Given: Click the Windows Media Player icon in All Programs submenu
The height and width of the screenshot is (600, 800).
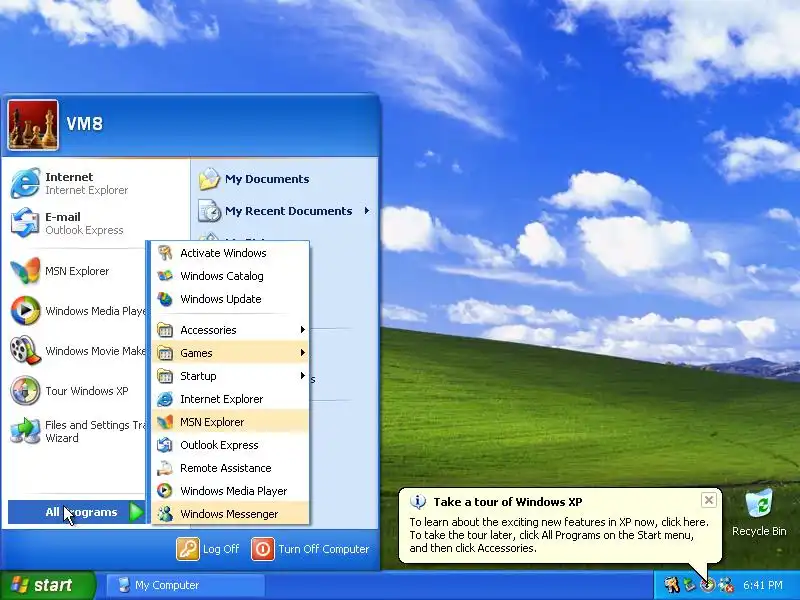Looking at the screenshot, I should [165, 491].
